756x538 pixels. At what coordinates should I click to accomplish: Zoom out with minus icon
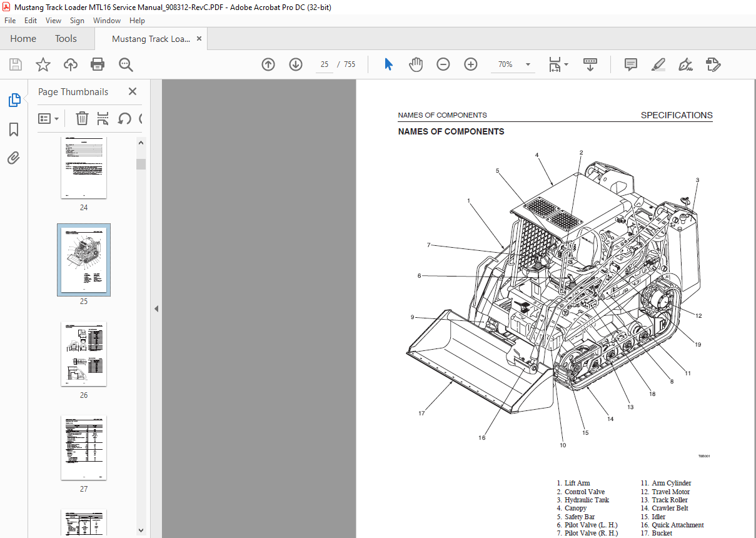click(443, 64)
